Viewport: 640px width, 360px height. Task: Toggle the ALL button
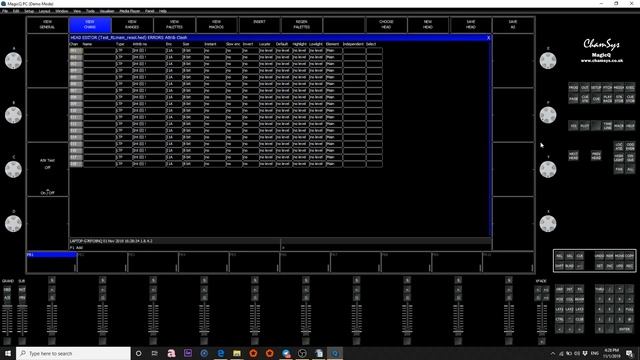(630, 169)
